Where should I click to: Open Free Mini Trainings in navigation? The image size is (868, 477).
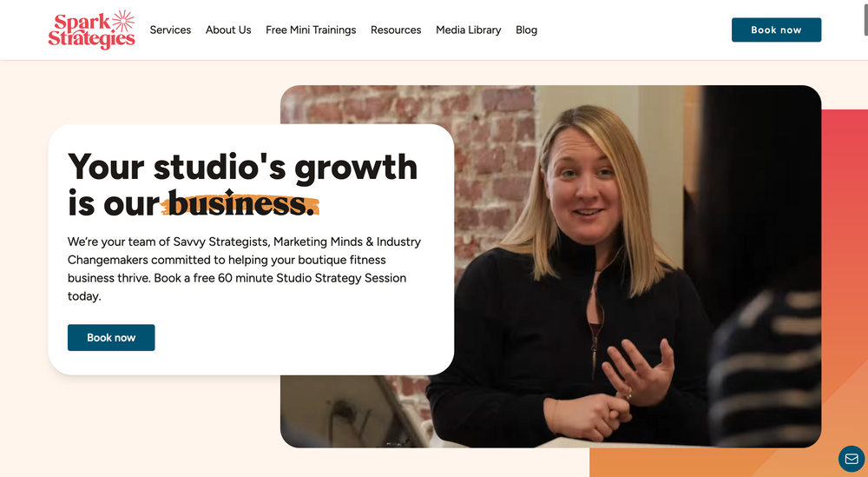coord(311,30)
